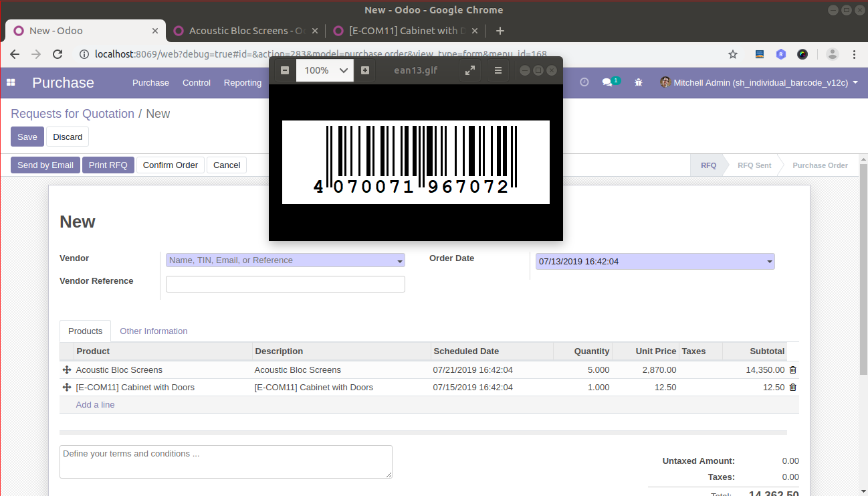Open the activities clock icon
This screenshot has width=868, height=496.
[x=584, y=82]
